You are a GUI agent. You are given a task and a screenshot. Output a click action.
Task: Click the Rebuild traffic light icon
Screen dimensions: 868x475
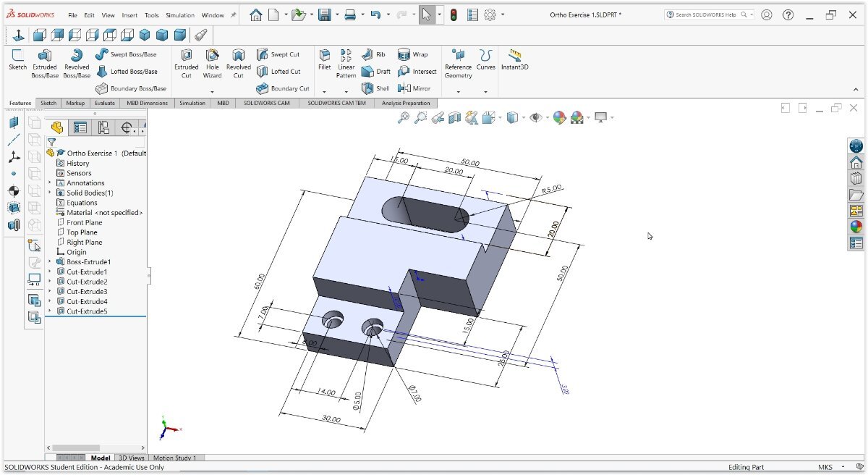pyautogui.click(x=454, y=14)
